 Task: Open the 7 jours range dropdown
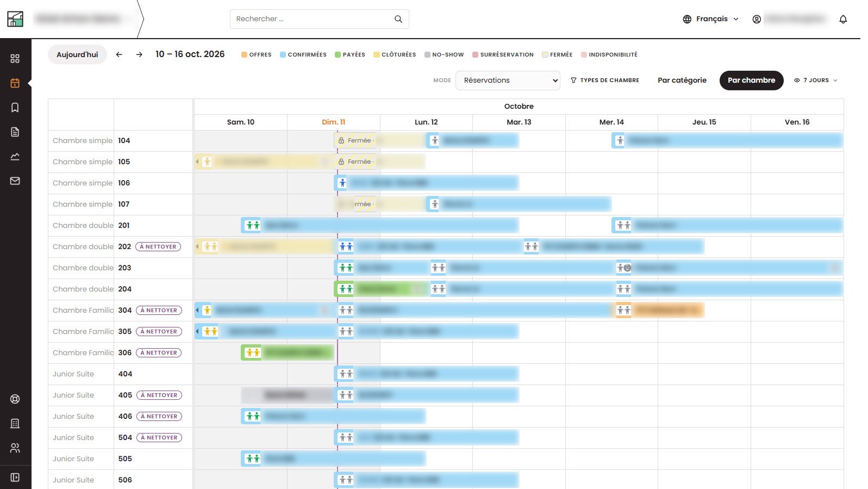click(816, 81)
